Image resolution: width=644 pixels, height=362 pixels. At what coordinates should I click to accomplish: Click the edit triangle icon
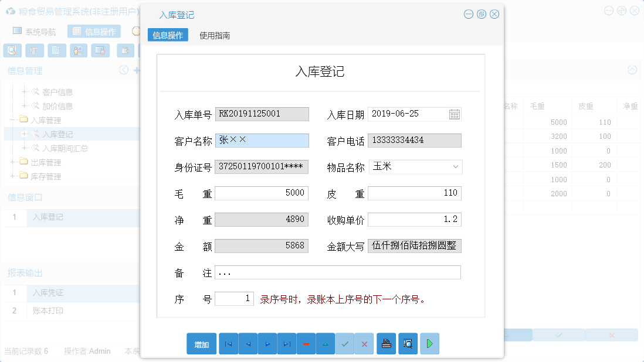click(326, 344)
